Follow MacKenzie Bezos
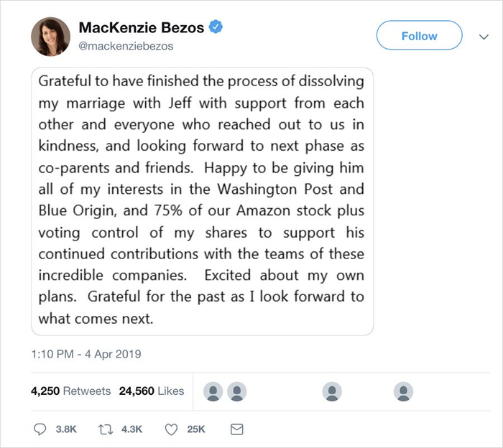 [x=419, y=36]
